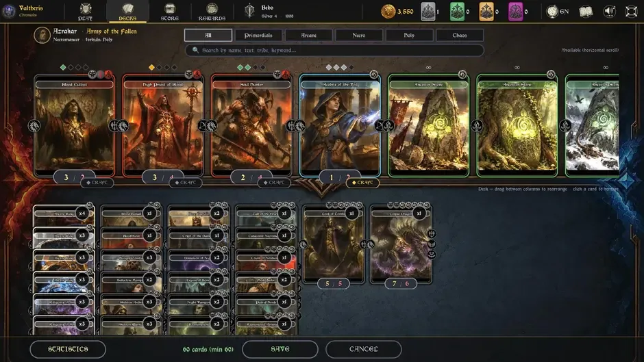The image size is (644, 362).
Task: Click swirl badge on first Ancestor Stone
Action: point(462,75)
